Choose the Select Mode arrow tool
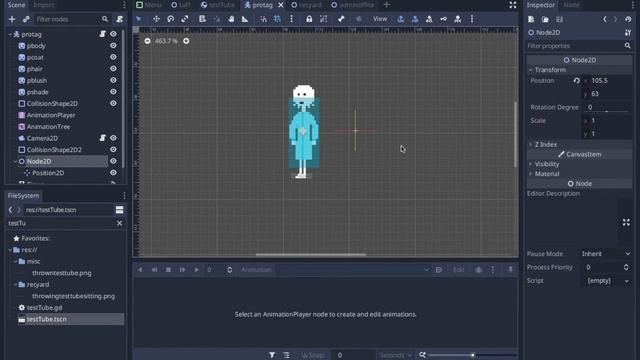 coord(139,19)
